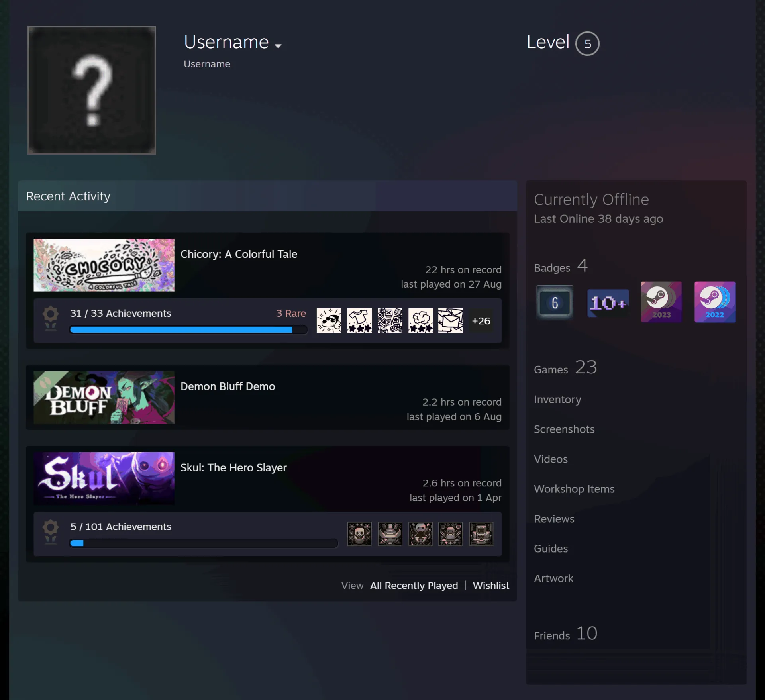Click the Chicory achievement progress bar

coord(188,329)
